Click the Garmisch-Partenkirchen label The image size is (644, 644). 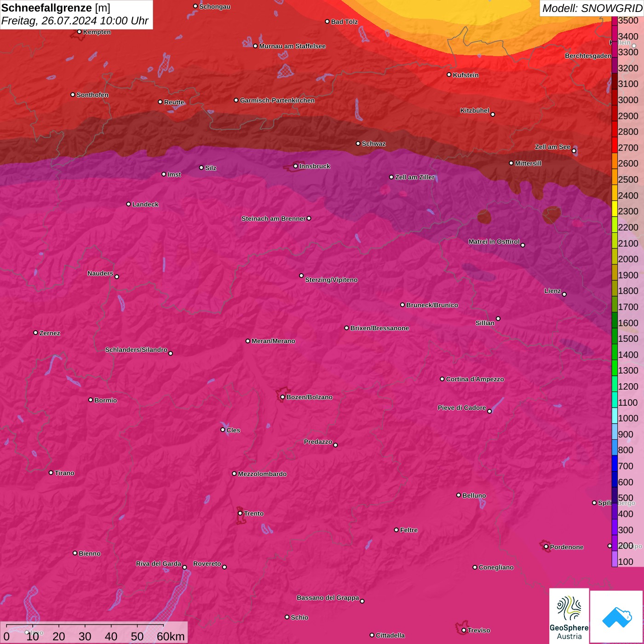point(277,100)
